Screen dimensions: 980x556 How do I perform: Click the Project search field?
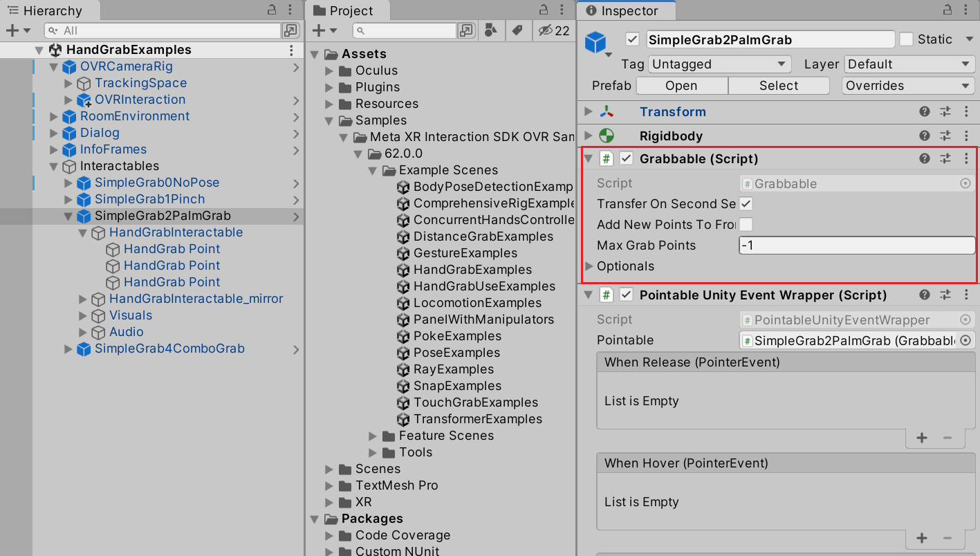(x=405, y=30)
